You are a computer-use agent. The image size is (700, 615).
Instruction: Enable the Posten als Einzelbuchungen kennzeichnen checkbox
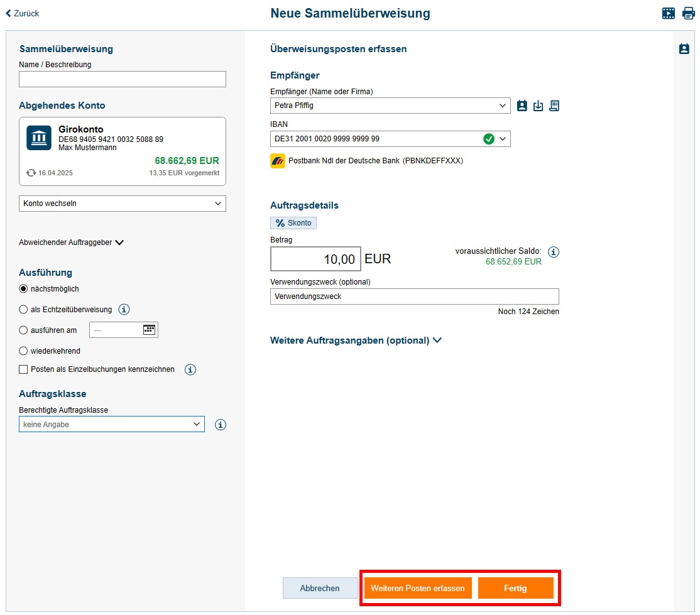[23, 369]
